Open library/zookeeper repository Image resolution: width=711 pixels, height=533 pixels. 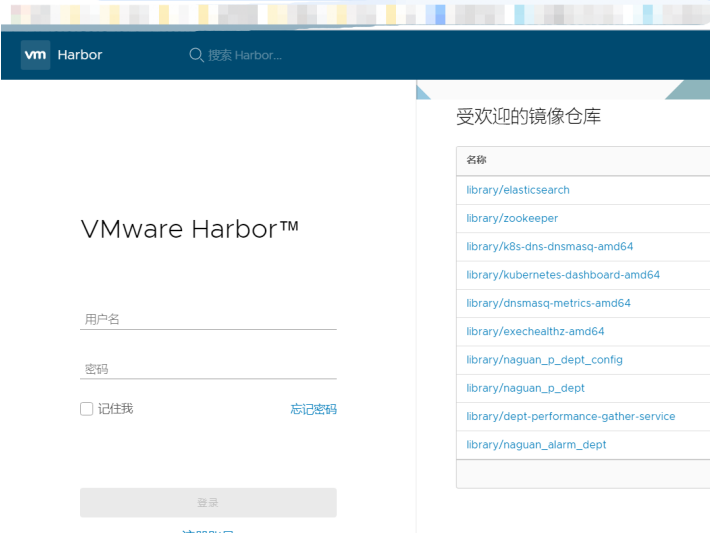tap(512, 218)
